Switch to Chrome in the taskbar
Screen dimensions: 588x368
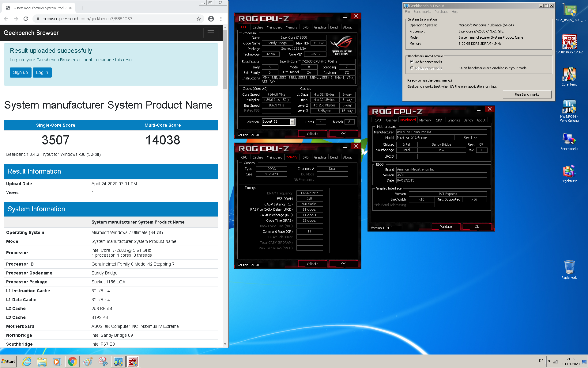tap(72, 362)
